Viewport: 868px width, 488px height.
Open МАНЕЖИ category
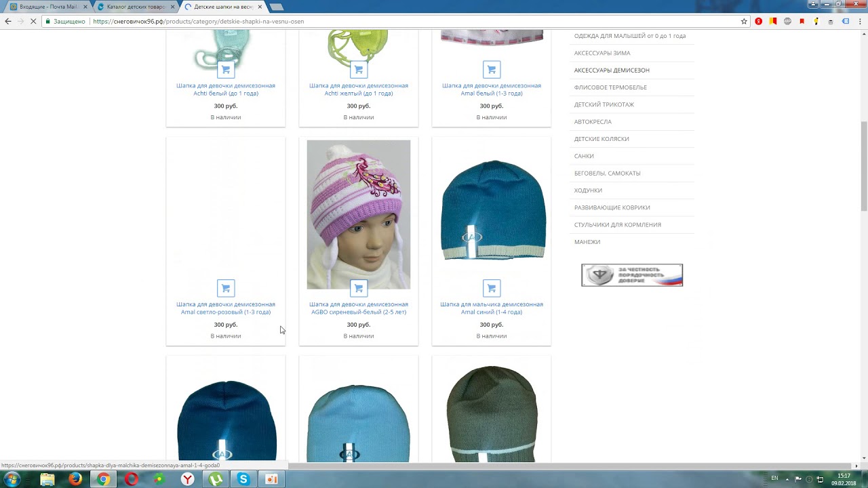587,242
